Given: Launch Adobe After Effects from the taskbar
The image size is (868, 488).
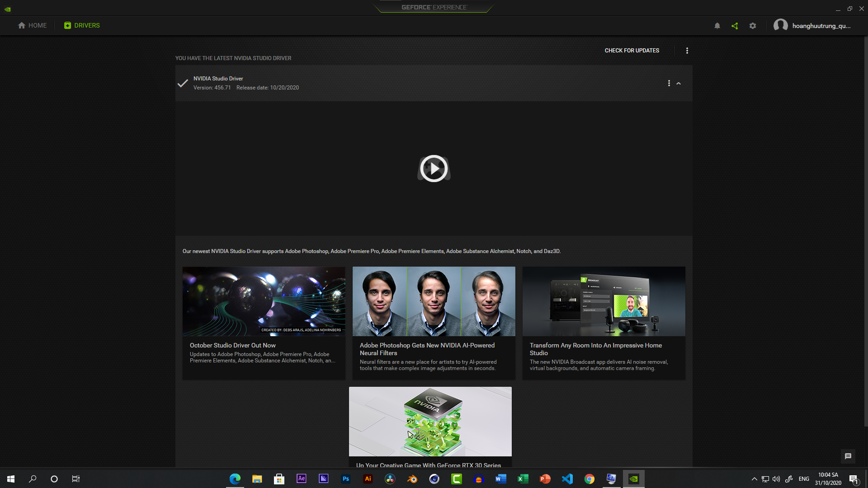Looking at the screenshot, I should coord(302,479).
